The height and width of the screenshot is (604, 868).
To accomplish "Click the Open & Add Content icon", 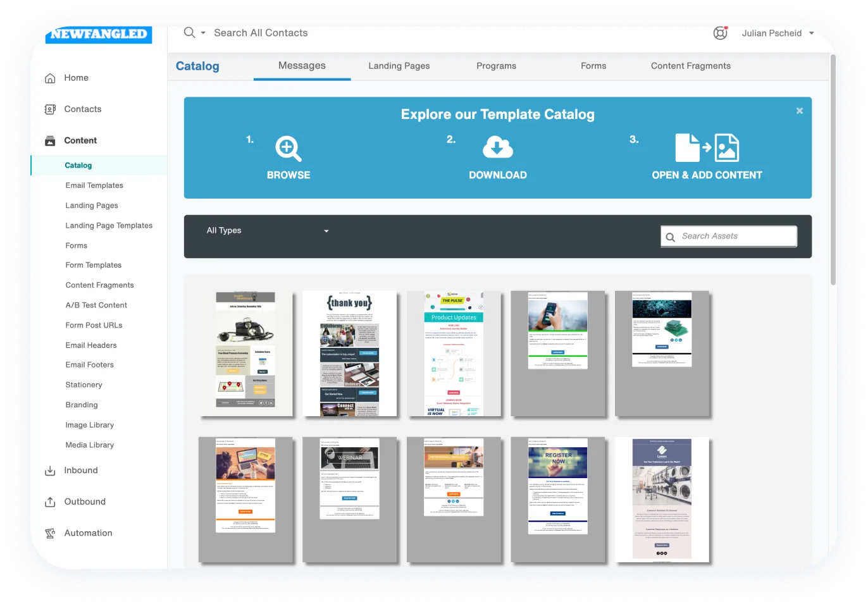I will pos(707,148).
